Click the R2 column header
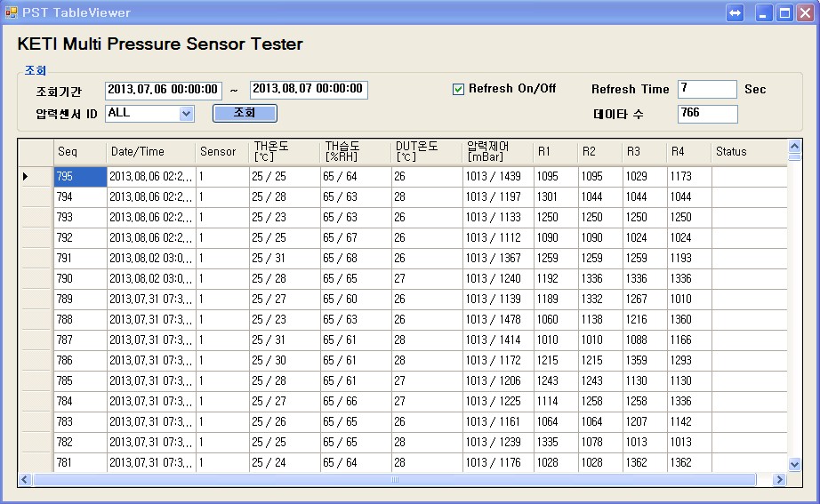 [x=600, y=152]
